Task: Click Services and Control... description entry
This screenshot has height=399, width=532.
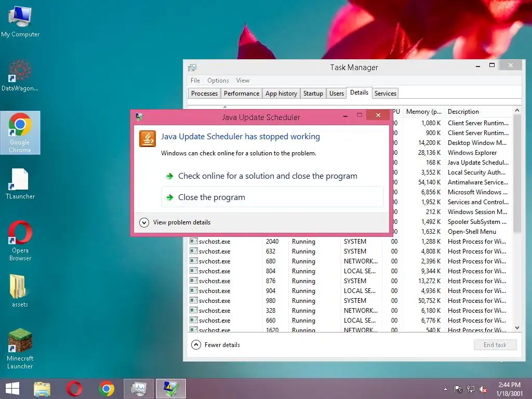Action: 478,202
